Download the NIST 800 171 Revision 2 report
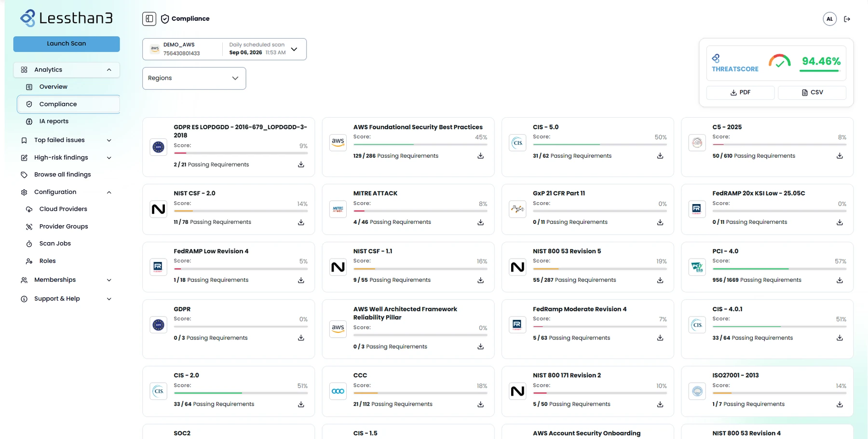The width and height of the screenshot is (868, 439). pos(660,404)
